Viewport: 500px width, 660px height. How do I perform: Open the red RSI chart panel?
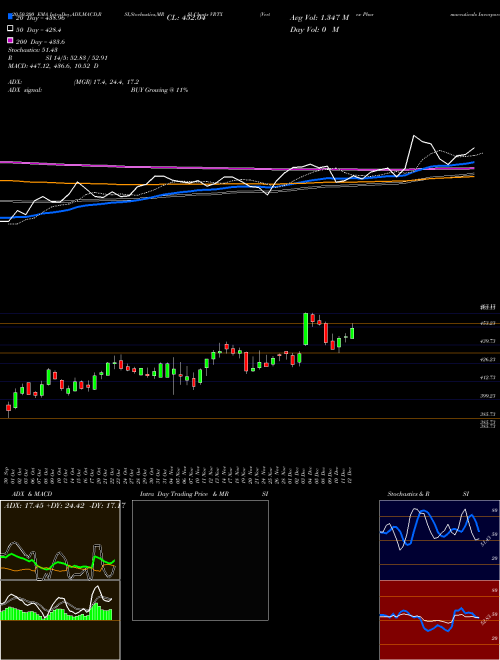point(439,620)
